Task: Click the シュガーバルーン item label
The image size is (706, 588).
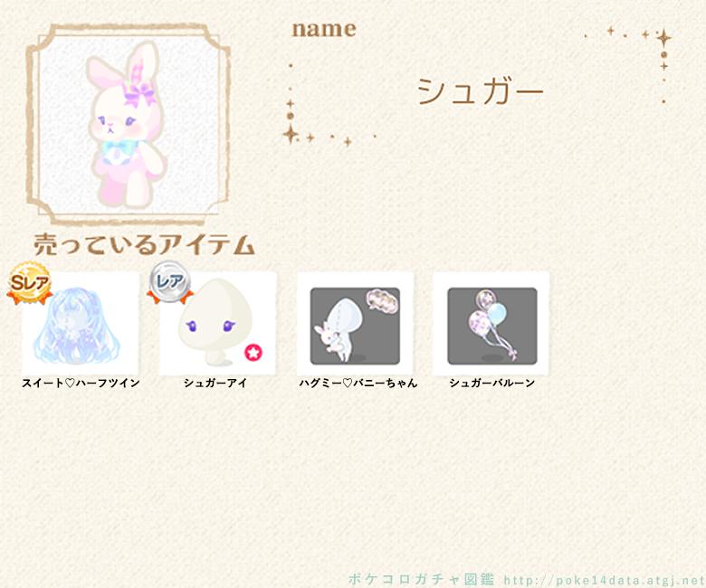Action: click(491, 383)
